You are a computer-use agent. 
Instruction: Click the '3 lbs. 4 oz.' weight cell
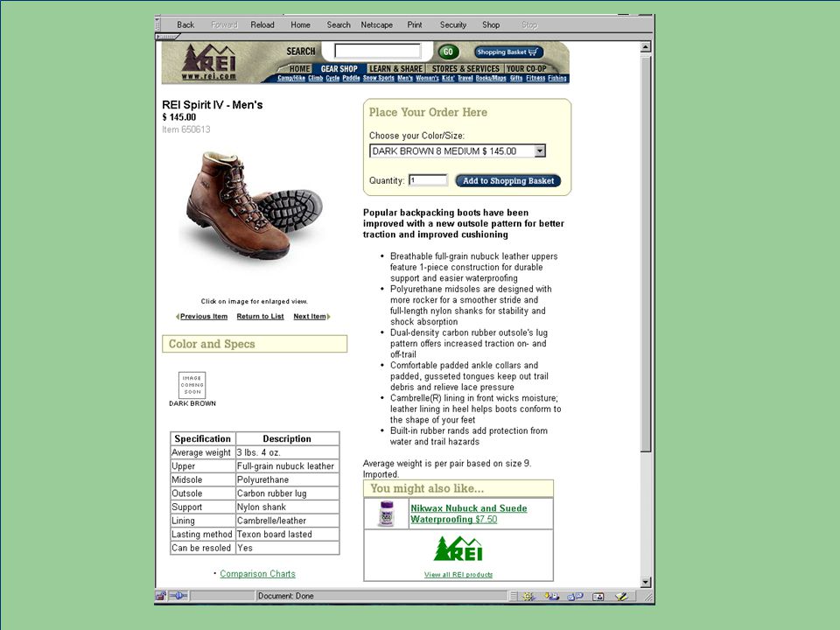click(287, 452)
